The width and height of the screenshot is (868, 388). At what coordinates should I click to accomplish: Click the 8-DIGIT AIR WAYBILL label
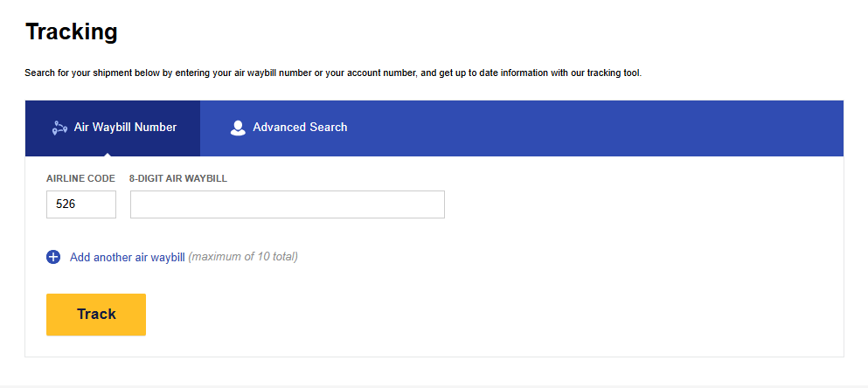tap(177, 178)
